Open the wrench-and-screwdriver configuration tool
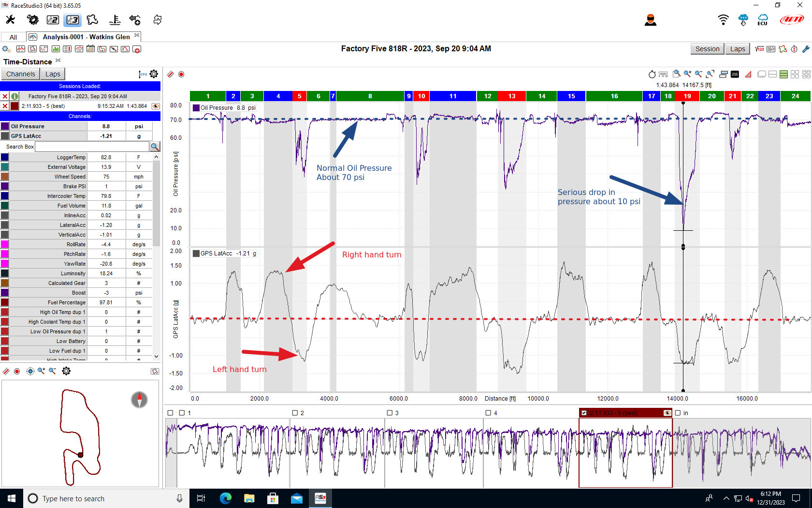This screenshot has height=508, width=812. pos(10,20)
